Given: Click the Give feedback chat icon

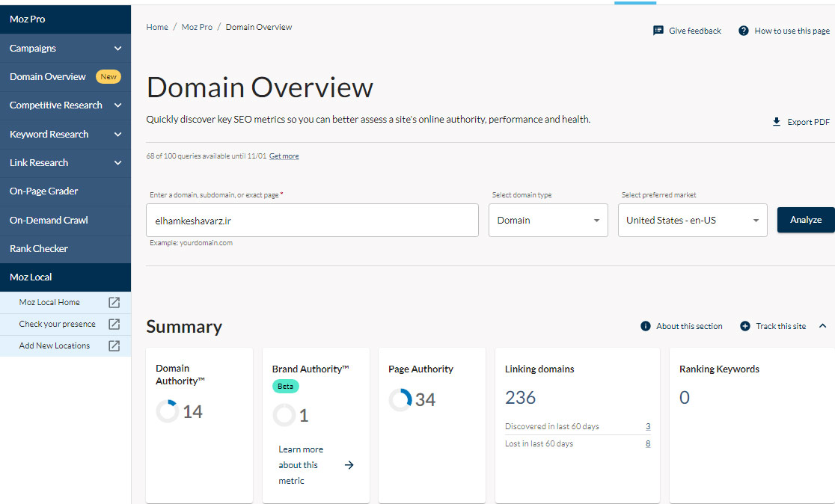Looking at the screenshot, I should 658,31.
